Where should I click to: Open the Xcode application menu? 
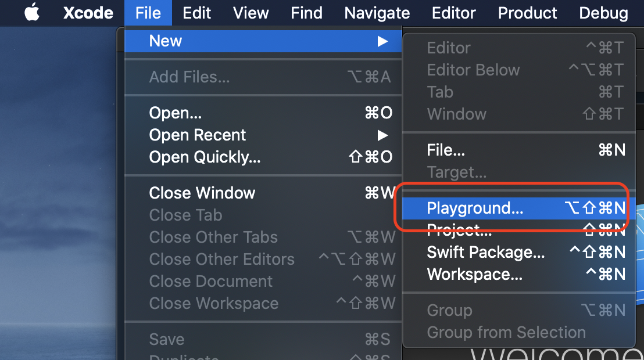pyautogui.click(x=88, y=13)
